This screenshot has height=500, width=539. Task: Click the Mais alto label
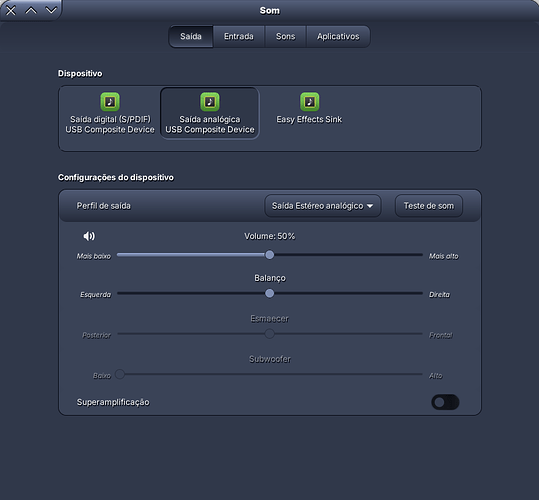[x=443, y=256]
